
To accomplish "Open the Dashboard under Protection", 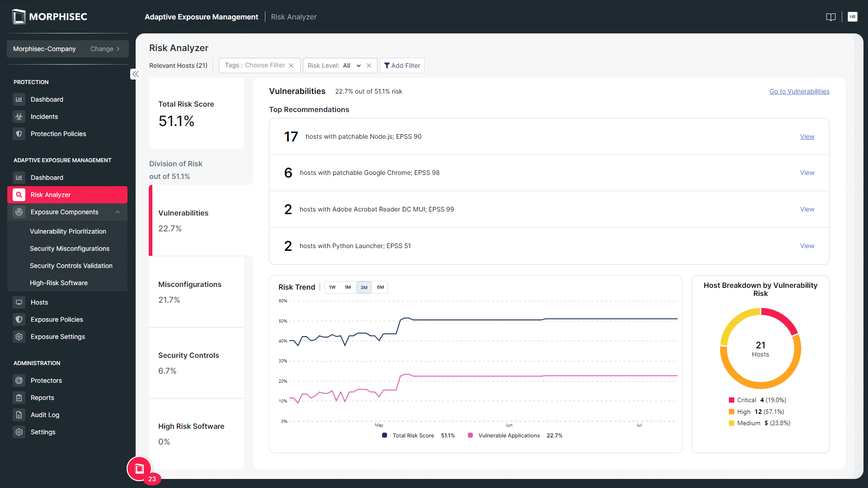I will pos(47,99).
